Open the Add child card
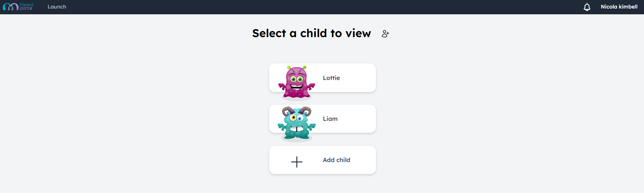 (x=323, y=160)
